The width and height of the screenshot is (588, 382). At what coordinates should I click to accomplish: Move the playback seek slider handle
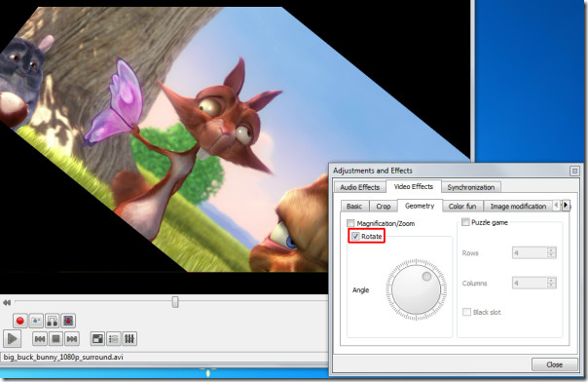point(175,302)
